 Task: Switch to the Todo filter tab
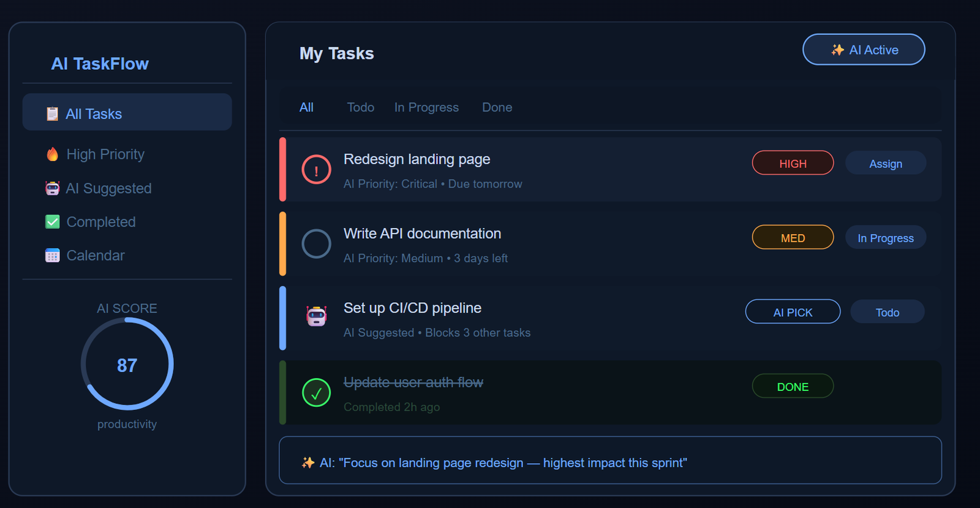click(x=360, y=107)
